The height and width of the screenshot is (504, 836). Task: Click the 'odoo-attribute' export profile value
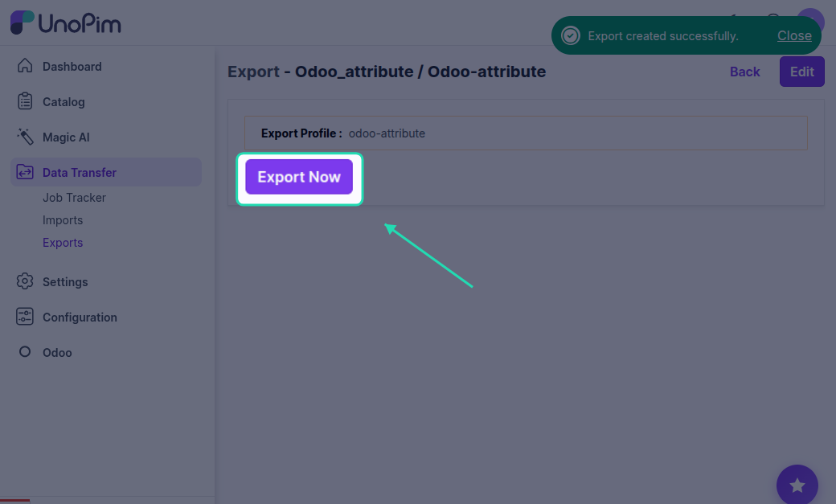(x=387, y=133)
